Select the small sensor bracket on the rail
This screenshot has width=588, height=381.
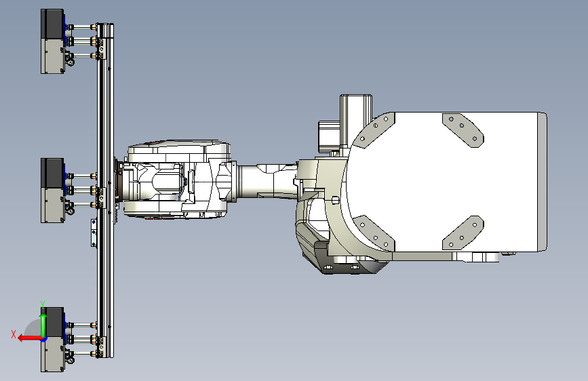(x=94, y=233)
